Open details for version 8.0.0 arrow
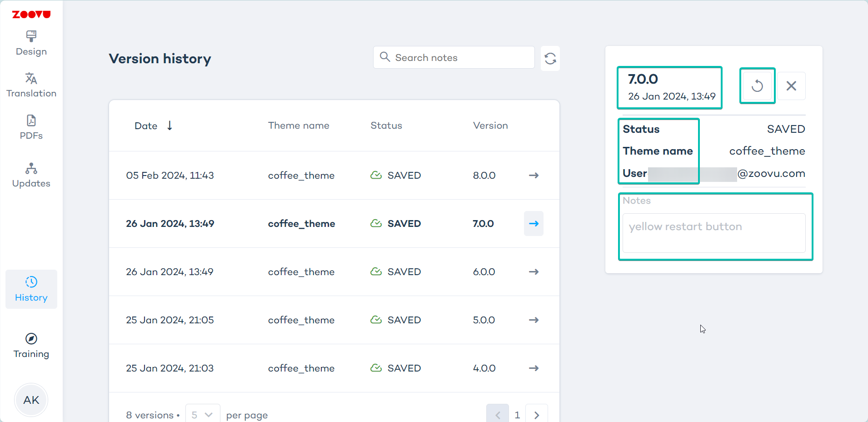Image resolution: width=868 pixels, height=422 pixels. pyautogui.click(x=534, y=176)
